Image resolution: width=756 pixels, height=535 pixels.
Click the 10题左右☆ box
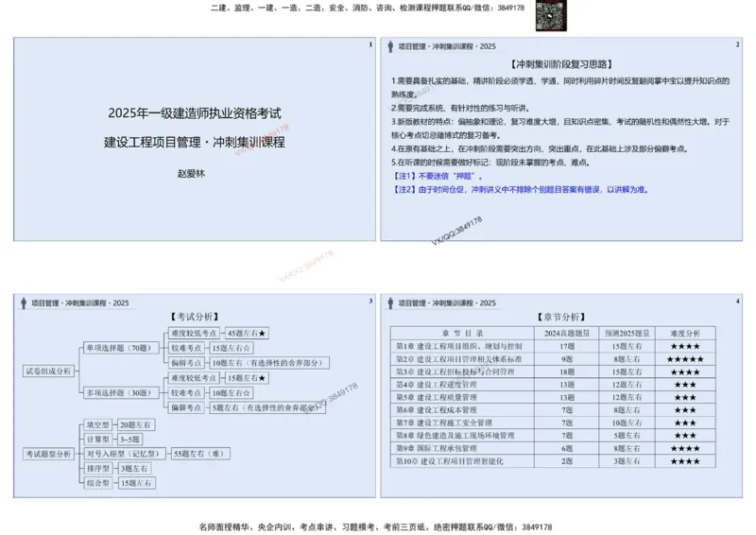pyautogui.click(x=231, y=392)
